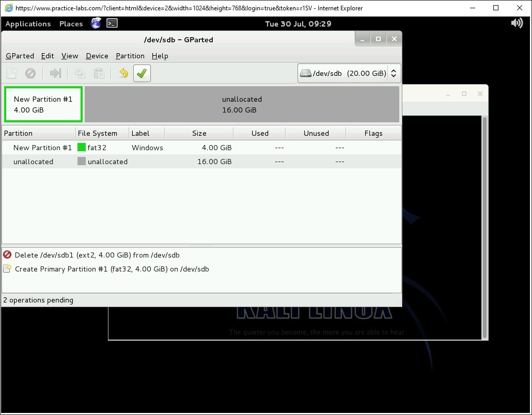
Task: Click the Undo Last Operation arrow icon
Action: tap(123, 73)
